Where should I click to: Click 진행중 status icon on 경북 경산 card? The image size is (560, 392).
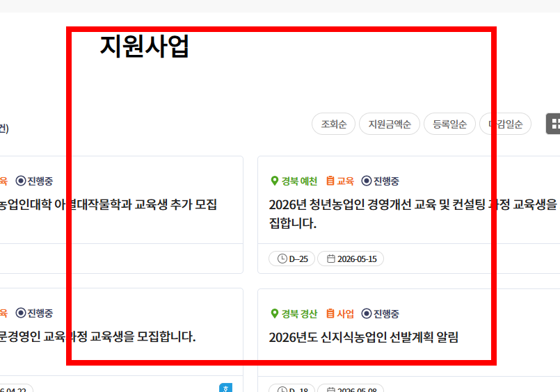click(x=367, y=313)
